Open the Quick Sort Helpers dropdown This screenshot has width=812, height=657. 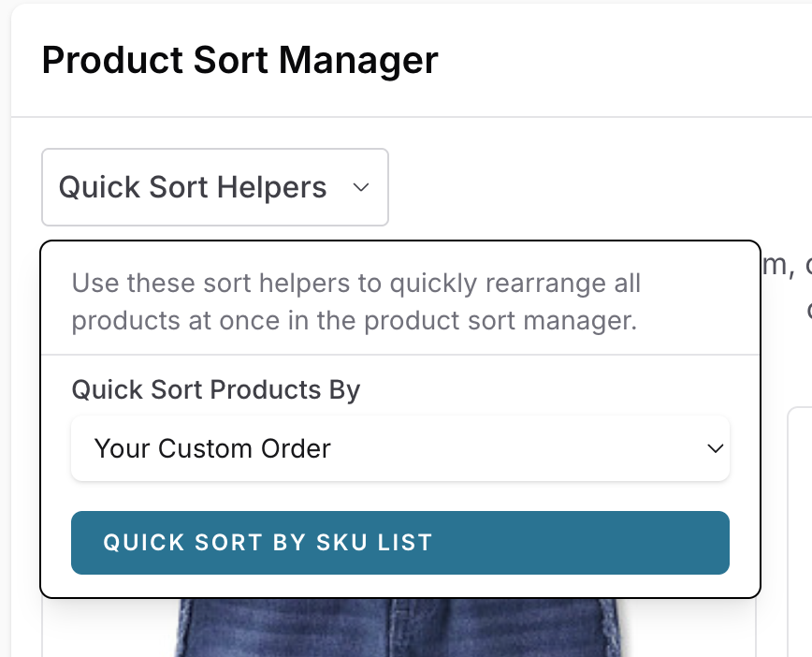click(214, 187)
